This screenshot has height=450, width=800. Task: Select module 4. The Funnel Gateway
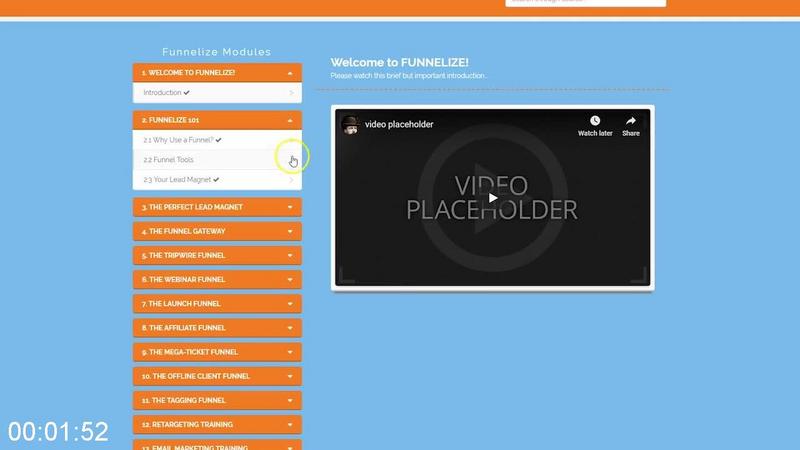coord(217,232)
